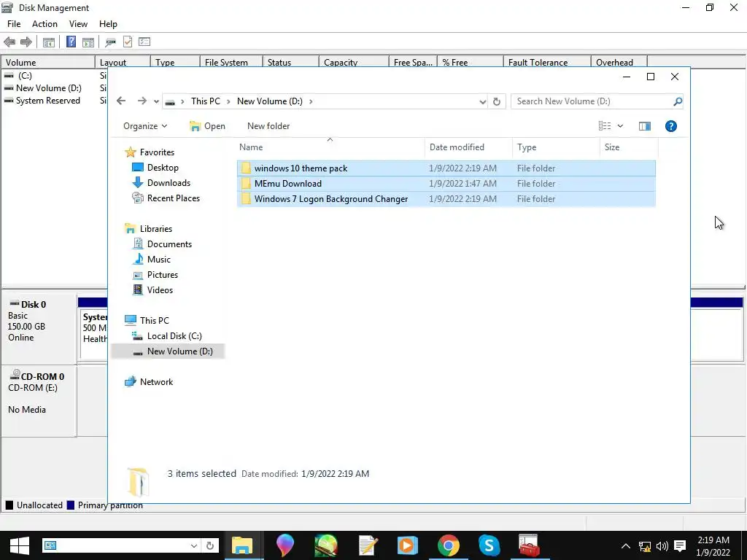Open the Pictures library
Screen dimensions: 747x560
tap(163, 275)
